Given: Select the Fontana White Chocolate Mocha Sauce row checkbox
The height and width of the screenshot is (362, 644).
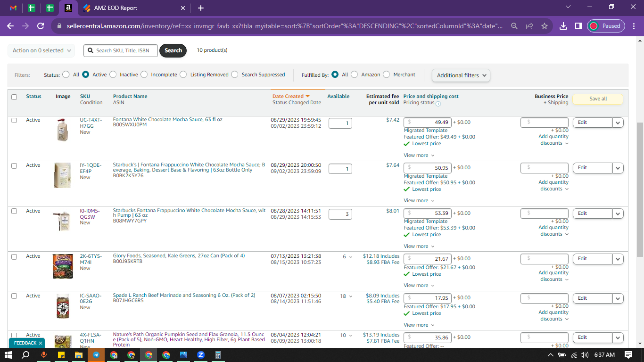Looking at the screenshot, I should 14,121.
